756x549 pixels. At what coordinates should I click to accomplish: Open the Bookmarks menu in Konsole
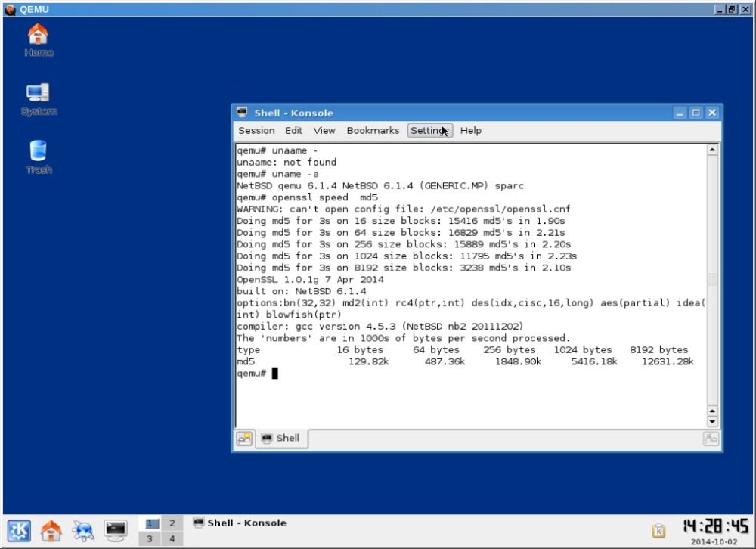[373, 130]
